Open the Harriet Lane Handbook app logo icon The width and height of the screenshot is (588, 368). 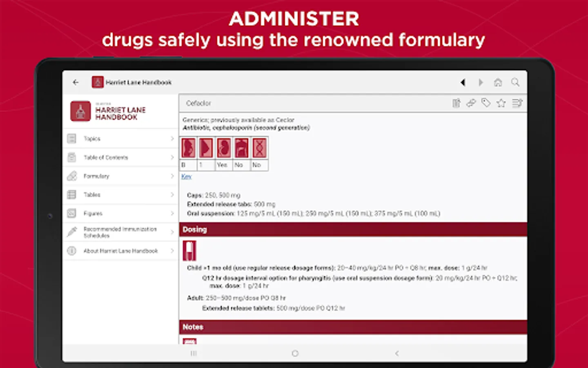(97, 82)
